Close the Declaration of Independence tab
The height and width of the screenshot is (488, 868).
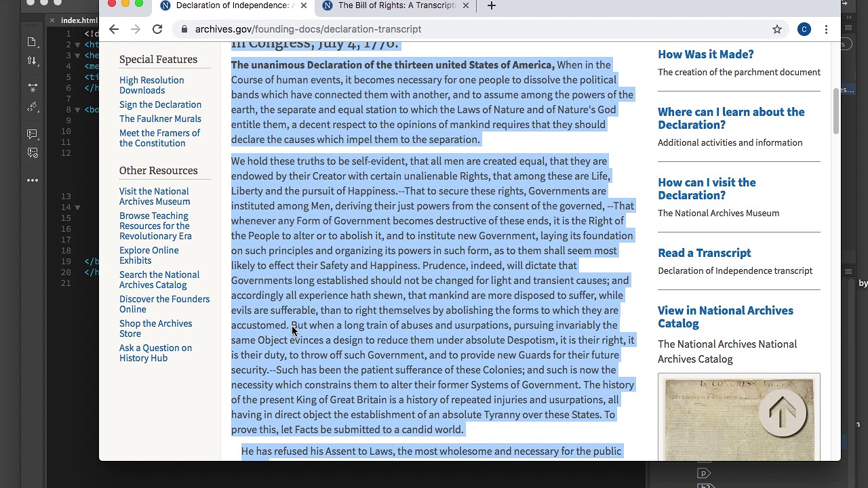(303, 5)
